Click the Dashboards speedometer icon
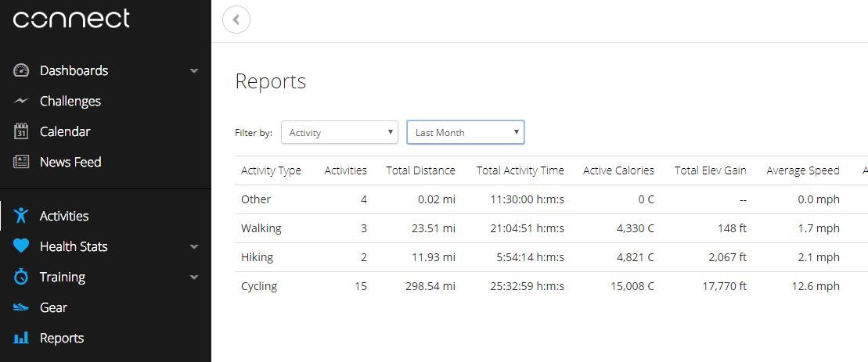The width and height of the screenshot is (868, 362). 21,70
